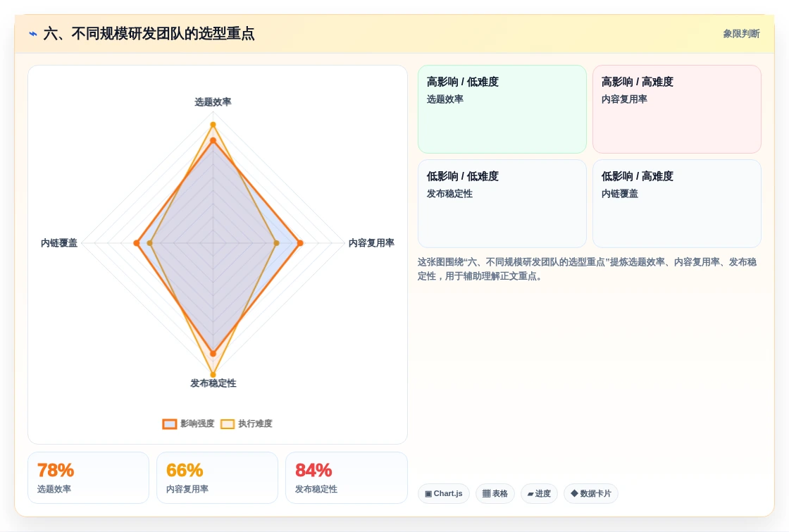Click 内链覆盖 text in the quadrant card
Screen dimensions: 789x532
point(619,194)
